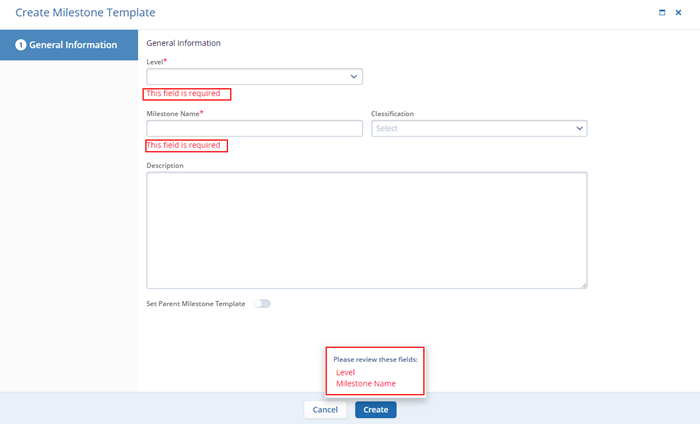Focus the Milestone Name text field
Screen dimensions: 700x424
[x=254, y=128]
